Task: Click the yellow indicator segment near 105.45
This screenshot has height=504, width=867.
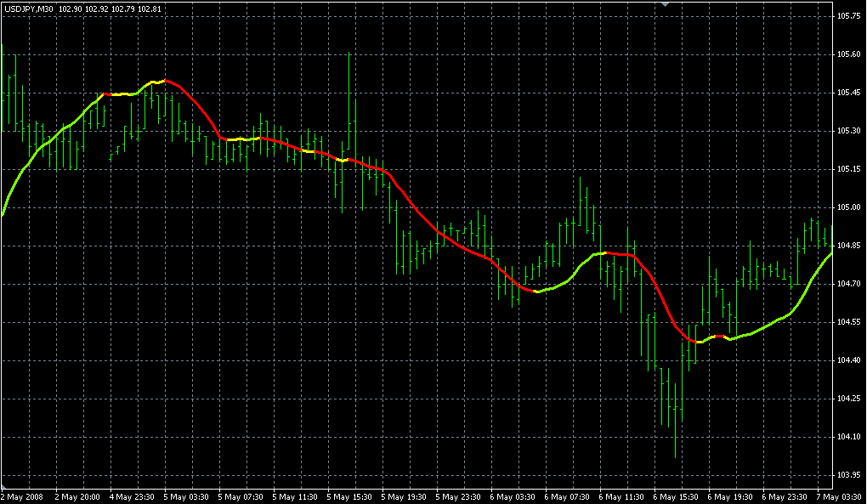Action: pyautogui.click(x=119, y=94)
